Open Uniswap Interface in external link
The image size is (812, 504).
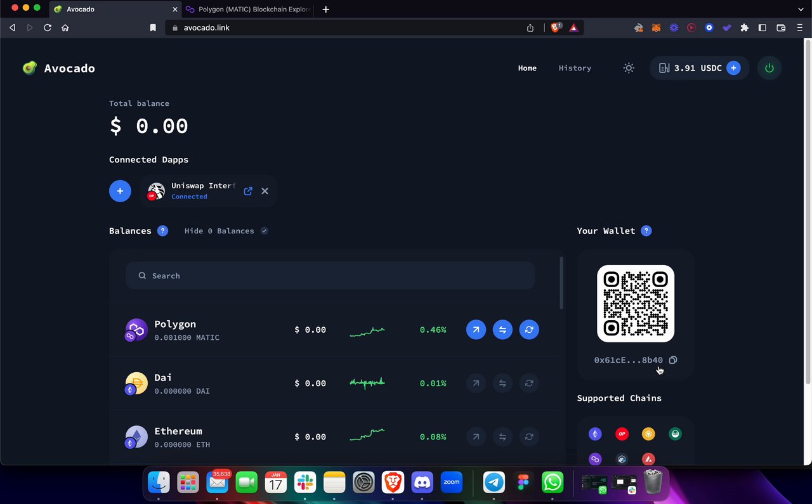[x=248, y=191]
